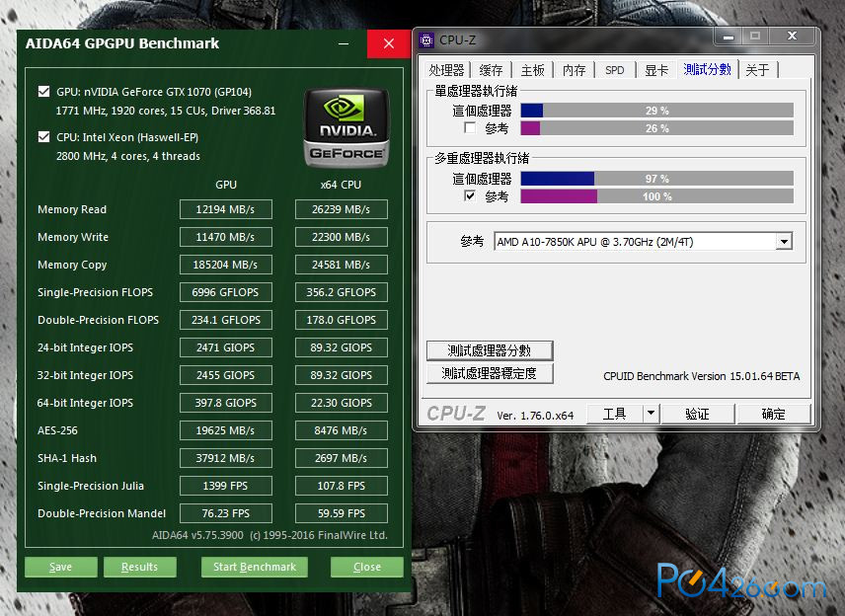The image size is (845, 616).
Task: Click GPU Double-Precision FLOPS value 234.1 GFLOPS
Action: pyautogui.click(x=226, y=320)
